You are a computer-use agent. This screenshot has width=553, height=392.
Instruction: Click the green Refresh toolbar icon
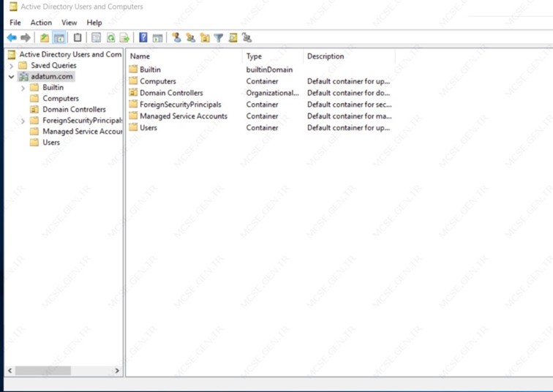coord(110,37)
